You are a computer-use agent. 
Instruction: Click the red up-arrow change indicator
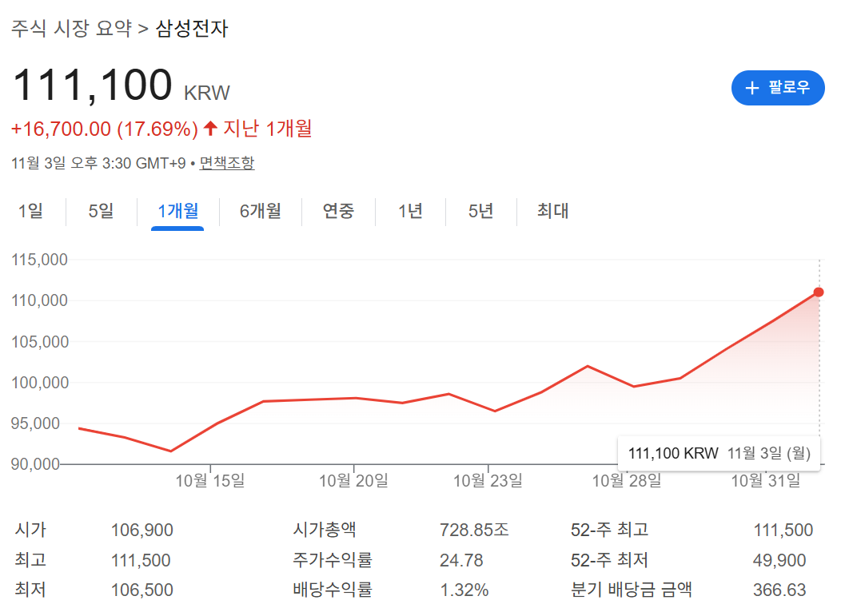[210, 129]
